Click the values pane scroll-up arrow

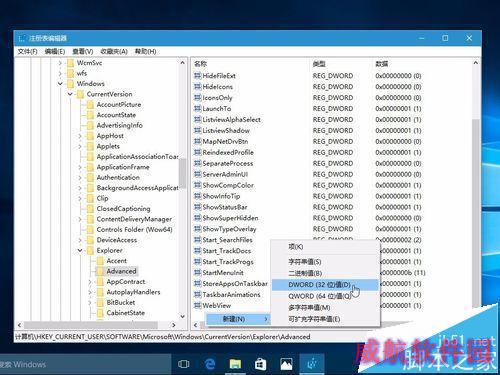tap(476, 63)
